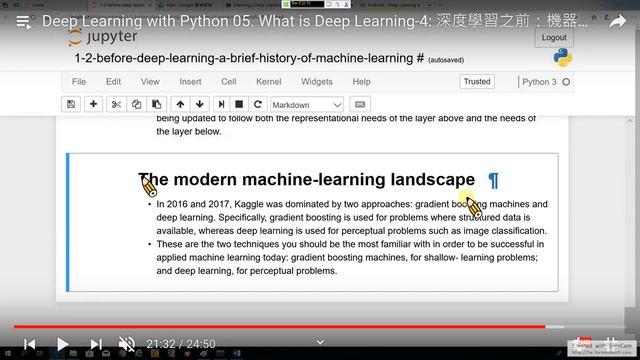The image size is (640, 360).
Task: Click the Trusted notebook button
Action: click(x=477, y=82)
